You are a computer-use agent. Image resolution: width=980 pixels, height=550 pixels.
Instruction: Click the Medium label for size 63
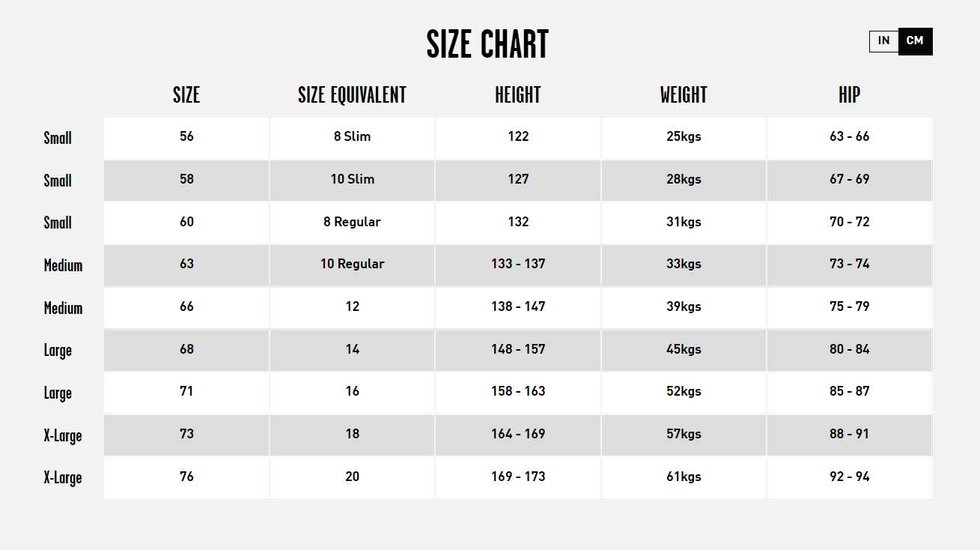coord(63,265)
